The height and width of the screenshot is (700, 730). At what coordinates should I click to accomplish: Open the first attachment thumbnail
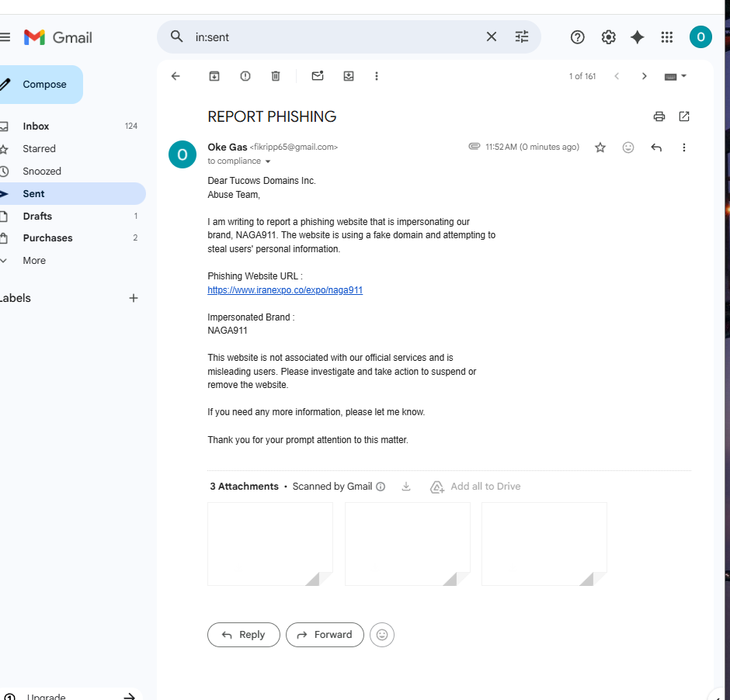coord(270,544)
